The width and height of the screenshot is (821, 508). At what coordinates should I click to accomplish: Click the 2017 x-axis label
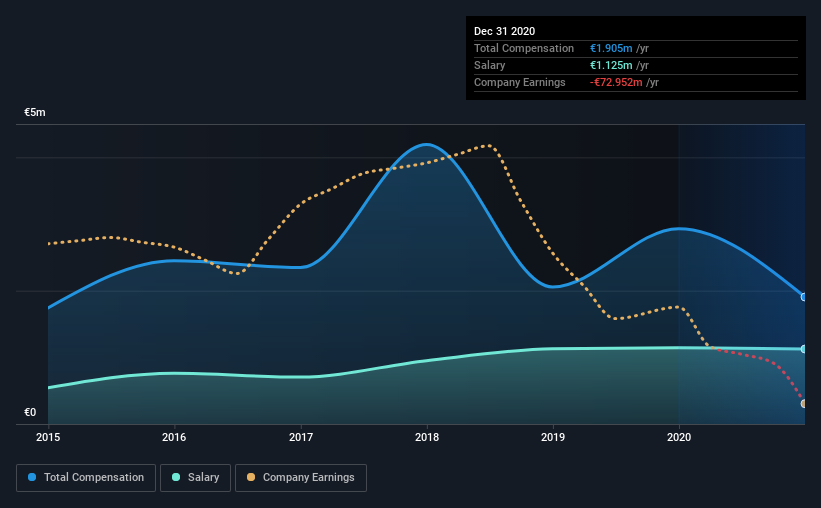(301, 437)
